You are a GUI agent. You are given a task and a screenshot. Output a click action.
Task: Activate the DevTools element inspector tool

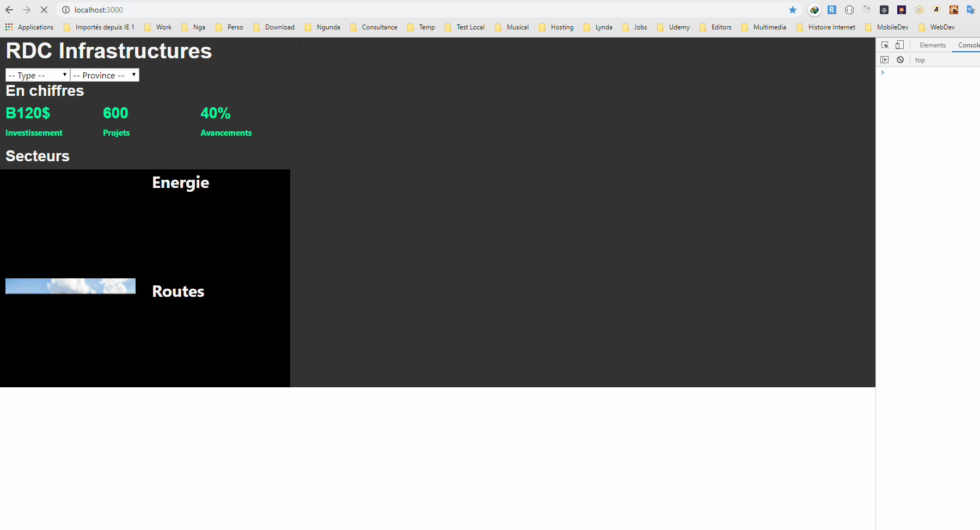point(885,45)
